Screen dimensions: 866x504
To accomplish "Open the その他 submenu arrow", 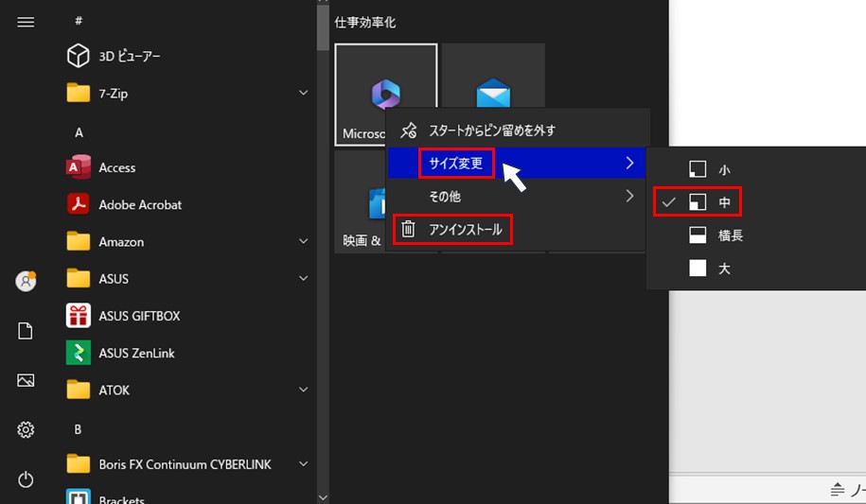I will pyautogui.click(x=629, y=196).
